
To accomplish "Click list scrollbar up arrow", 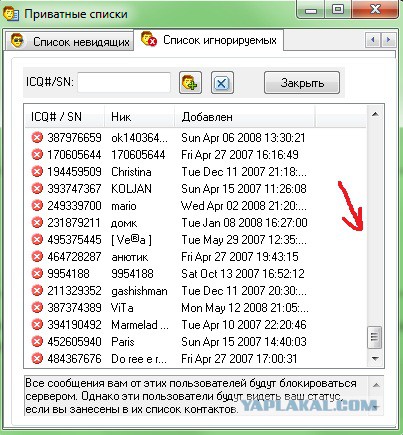I will (375, 115).
